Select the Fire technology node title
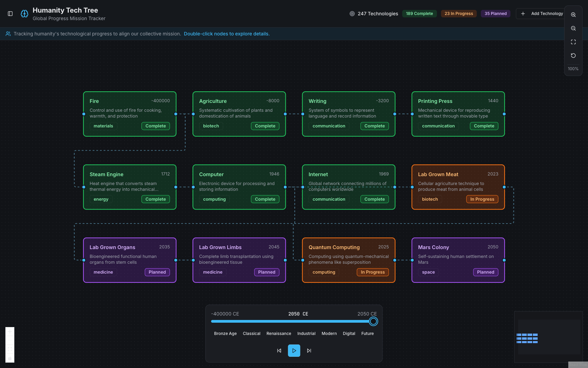This screenshot has width=588, height=368. [94, 101]
